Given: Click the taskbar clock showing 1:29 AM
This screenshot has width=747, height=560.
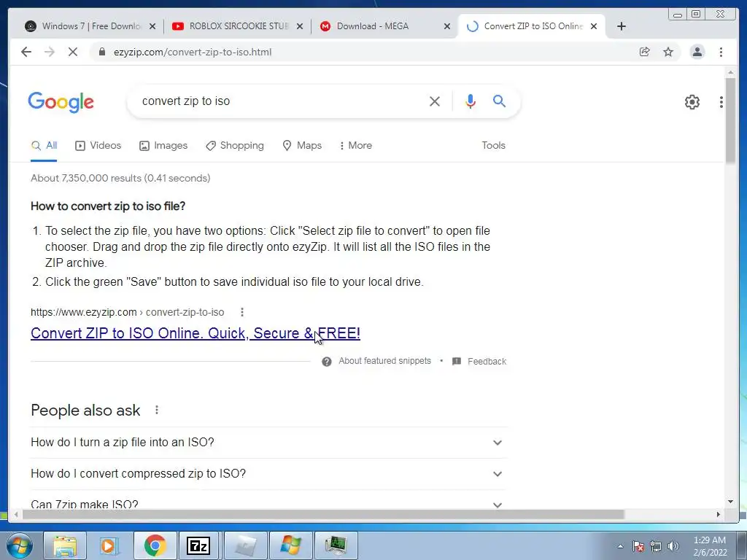Looking at the screenshot, I should pyautogui.click(x=710, y=546).
